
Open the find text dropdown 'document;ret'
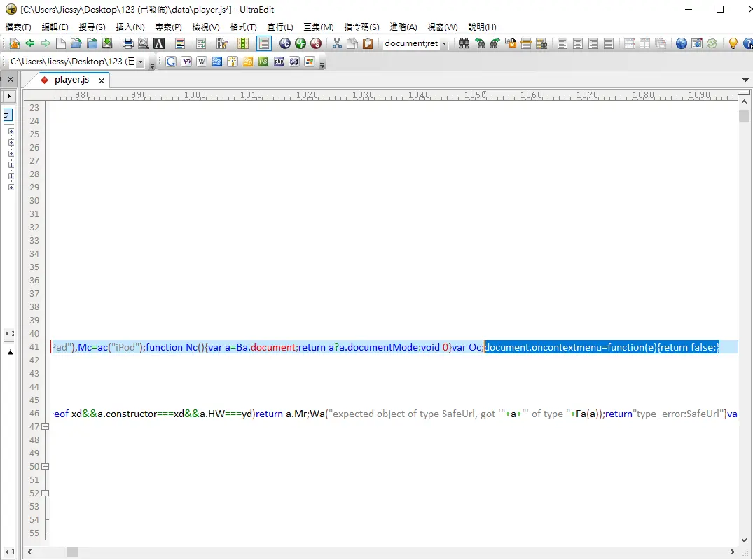tap(445, 43)
